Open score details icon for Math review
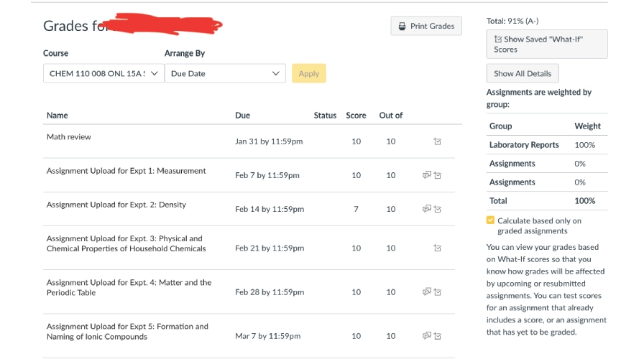Image resolution: width=644 pixels, height=359 pixels. click(x=437, y=142)
